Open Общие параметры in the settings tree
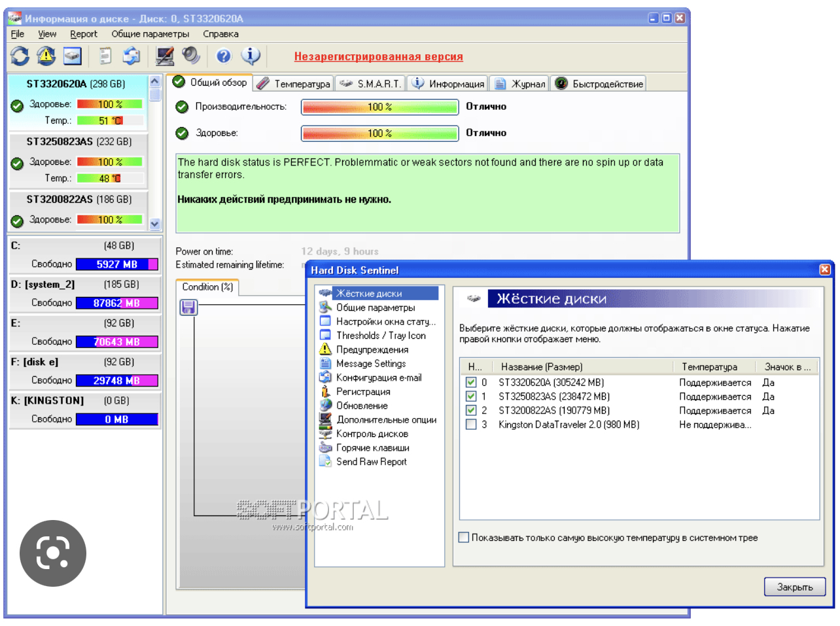This screenshot has width=840, height=626. coord(376,307)
